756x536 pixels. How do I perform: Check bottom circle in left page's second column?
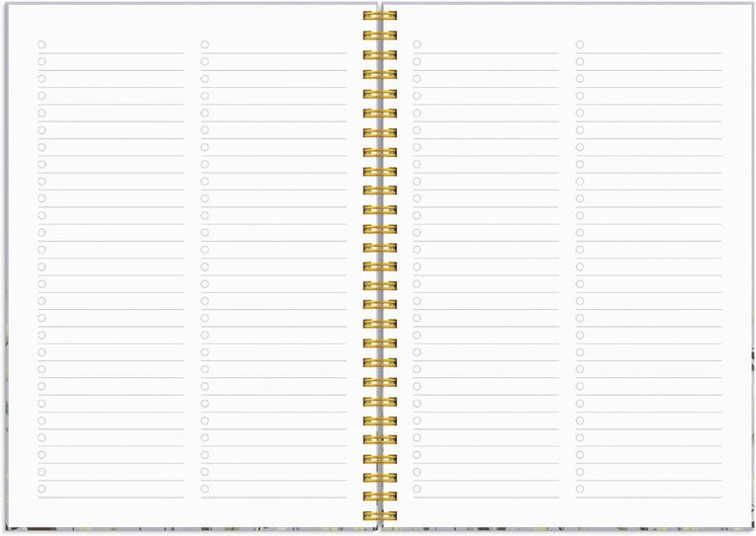click(205, 489)
